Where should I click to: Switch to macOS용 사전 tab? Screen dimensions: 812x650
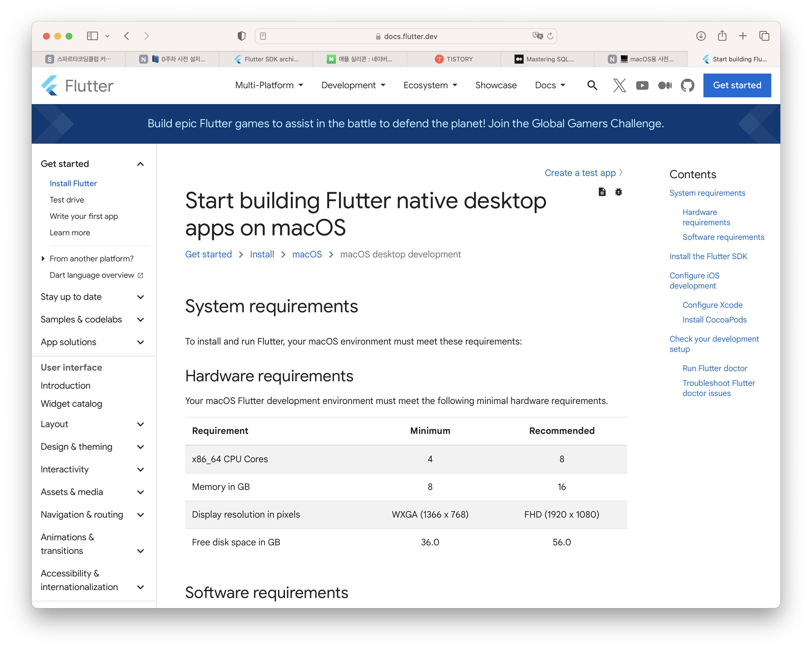[x=641, y=59]
